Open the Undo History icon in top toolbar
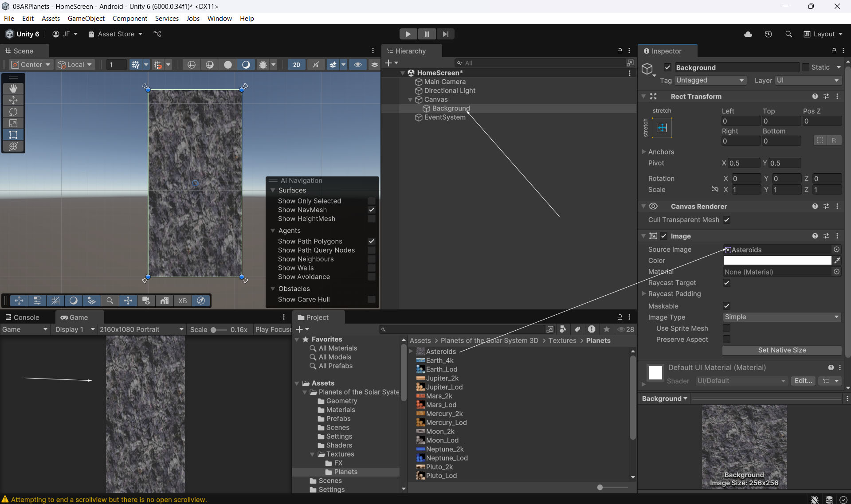This screenshot has height=504, width=851. [768, 34]
